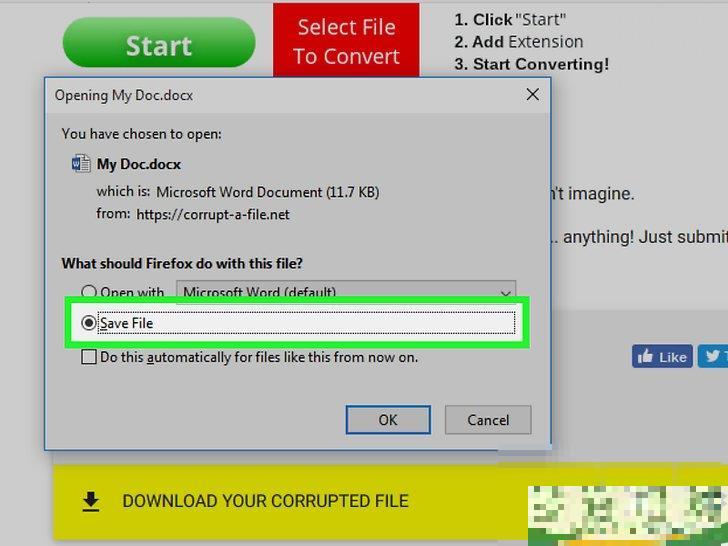This screenshot has height=546, width=728.
Task: Expand the application list chevron arrow
Action: [505, 293]
